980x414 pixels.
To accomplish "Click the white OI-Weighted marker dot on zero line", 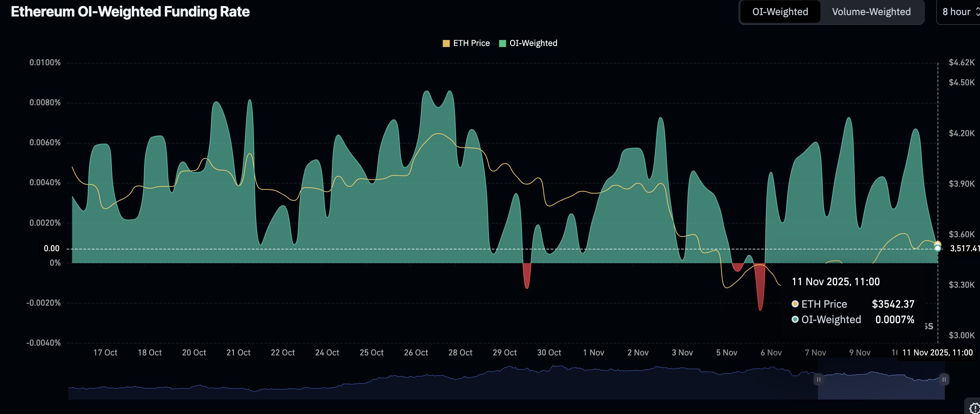I will [938, 248].
